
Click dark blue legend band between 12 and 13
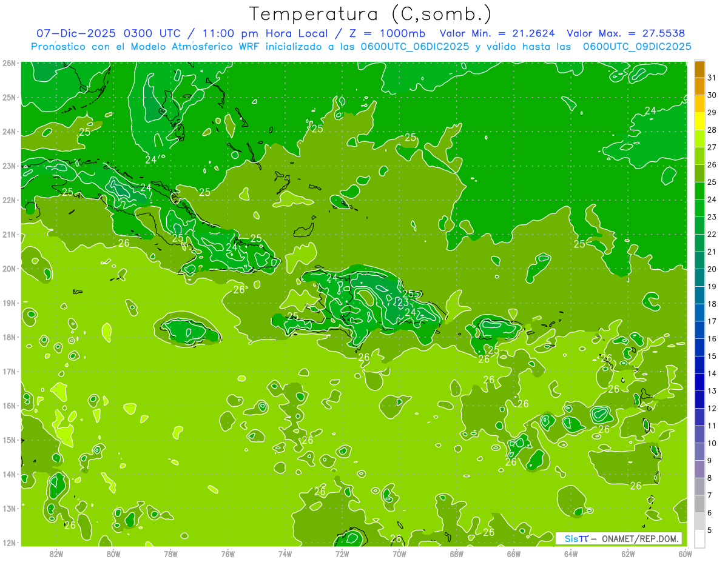coord(699,399)
